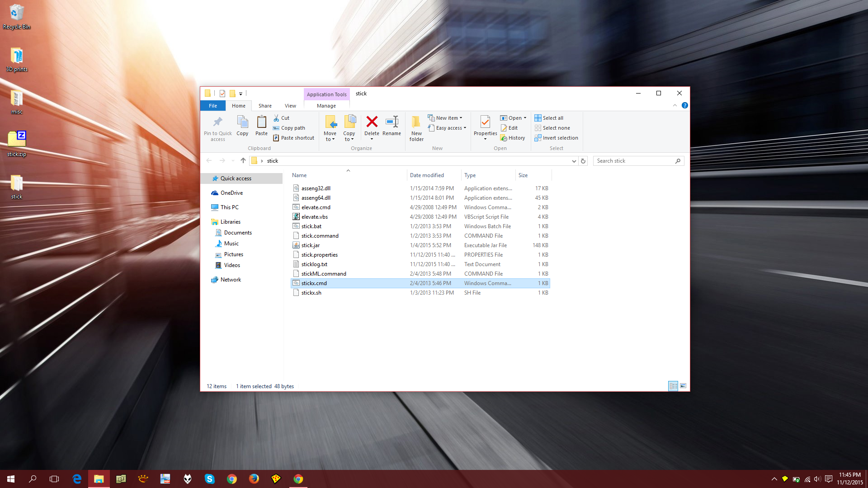Open the address bar history dropdown

click(574, 161)
